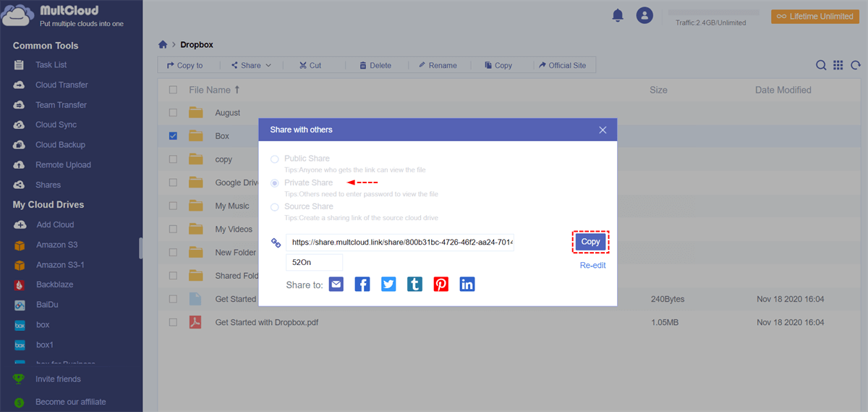Click Dropbox in the breadcrumb
Viewport: 868px width, 412px height.
(197, 45)
